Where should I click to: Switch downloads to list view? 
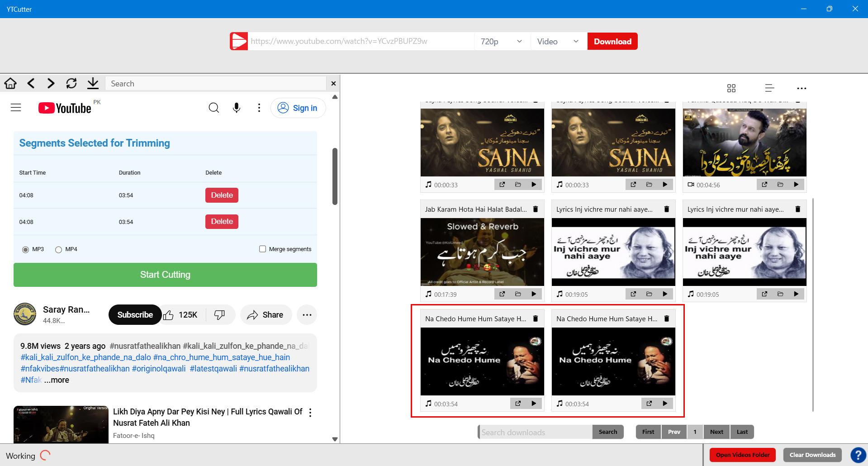pyautogui.click(x=769, y=88)
